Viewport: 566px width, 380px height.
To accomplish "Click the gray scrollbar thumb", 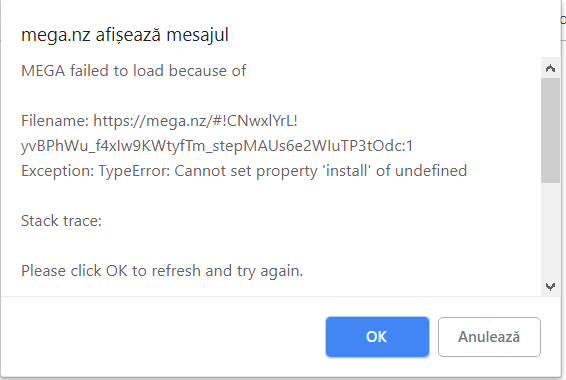I will pos(550,130).
